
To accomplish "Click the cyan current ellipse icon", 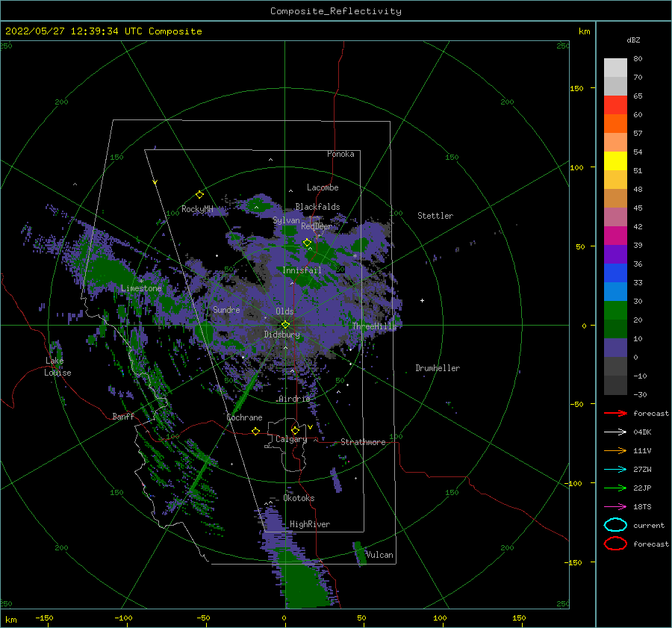I will coord(615,525).
